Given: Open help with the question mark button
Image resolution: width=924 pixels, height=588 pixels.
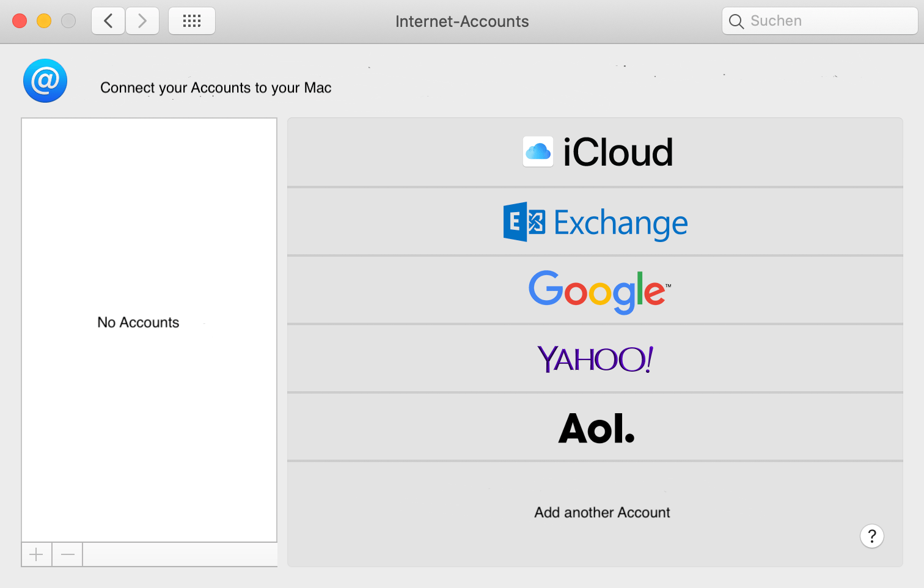Looking at the screenshot, I should point(872,536).
